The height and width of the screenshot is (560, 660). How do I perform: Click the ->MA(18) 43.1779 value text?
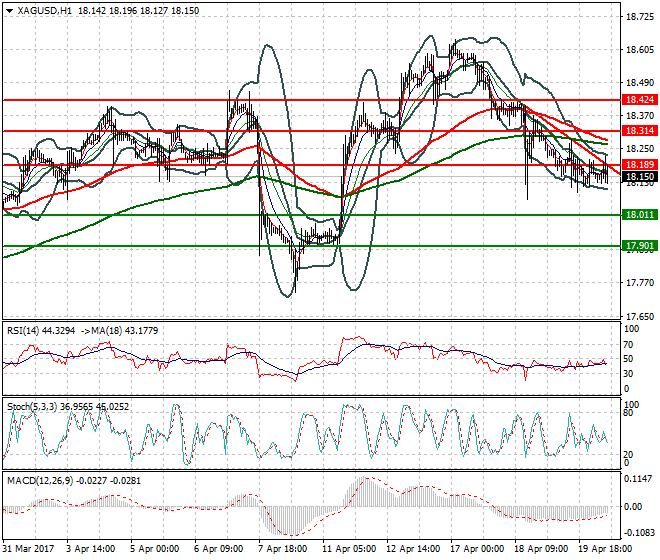[118, 331]
